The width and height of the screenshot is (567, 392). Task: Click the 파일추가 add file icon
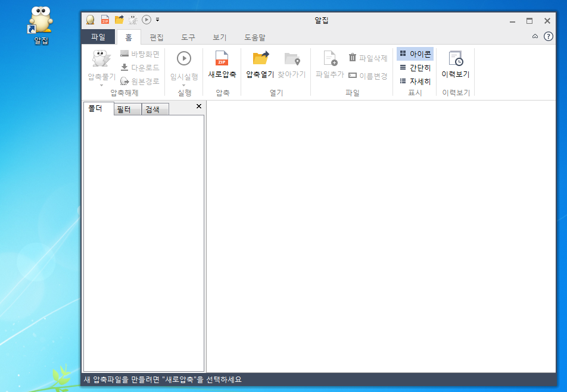(x=330, y=58)
